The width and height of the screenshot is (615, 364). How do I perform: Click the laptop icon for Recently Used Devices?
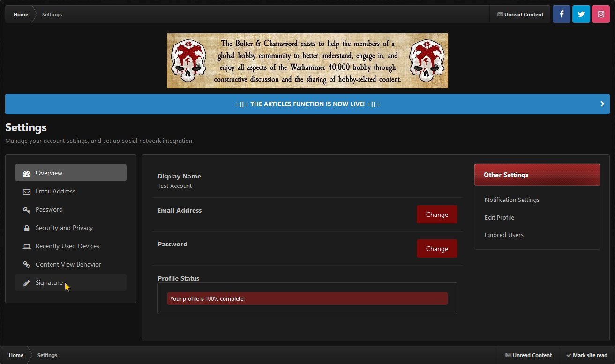(x=27, y=246)
